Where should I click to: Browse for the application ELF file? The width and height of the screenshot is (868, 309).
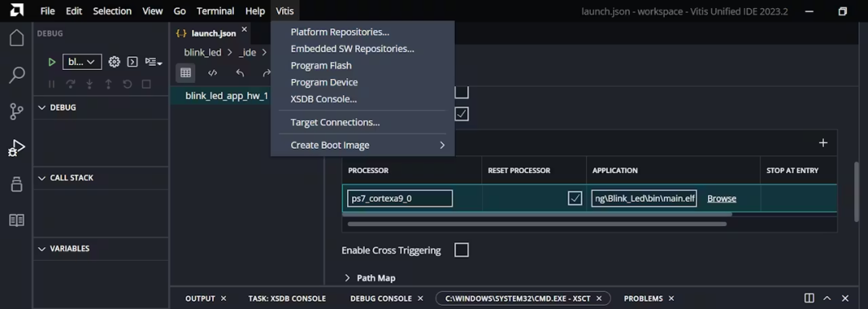tap(722, 198)
